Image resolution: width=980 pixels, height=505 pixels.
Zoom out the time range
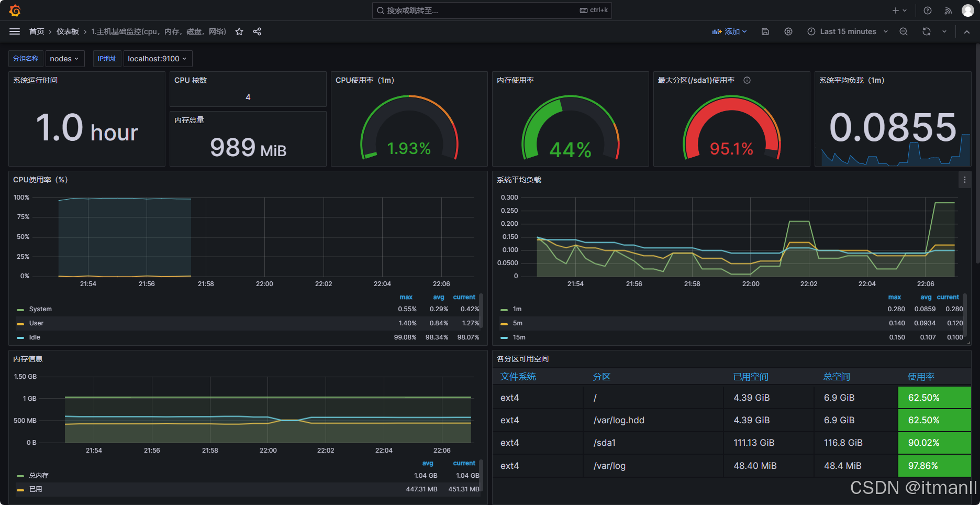point(904,31)
